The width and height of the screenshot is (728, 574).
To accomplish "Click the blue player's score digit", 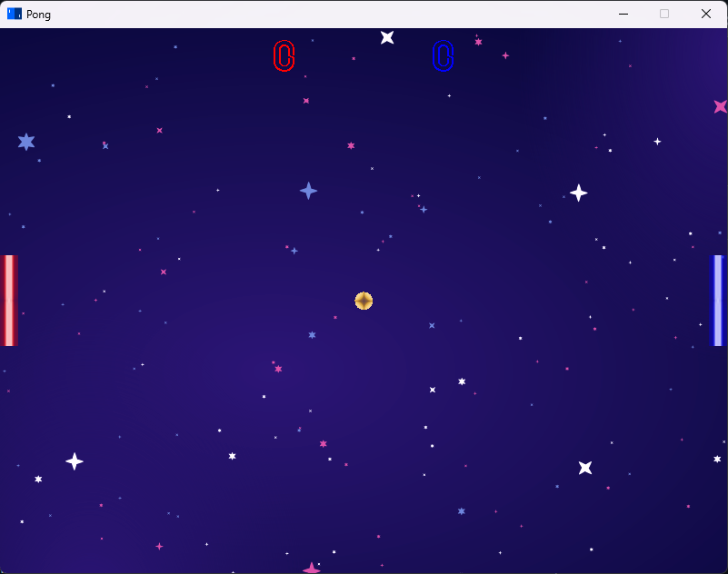I will (x=443, y=54).
